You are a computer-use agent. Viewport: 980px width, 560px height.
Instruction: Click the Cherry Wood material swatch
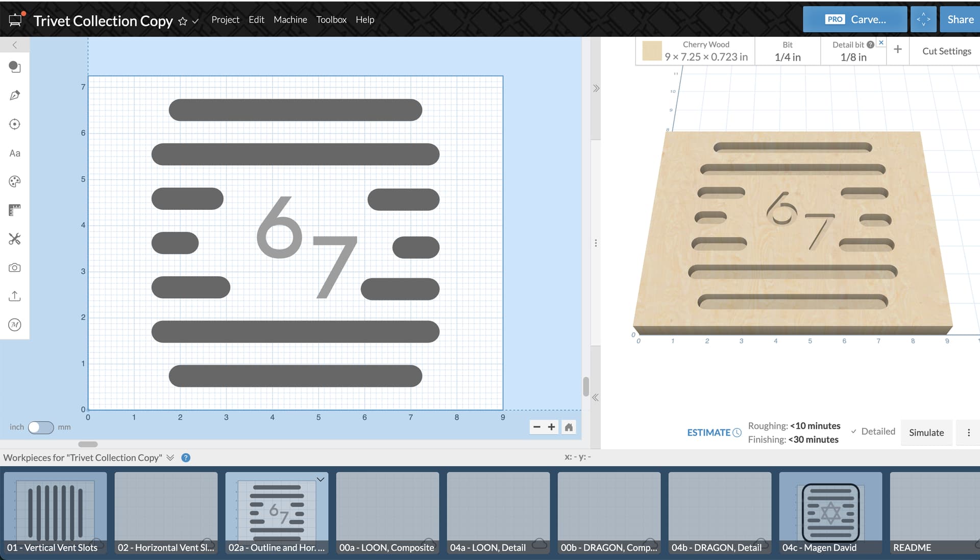click(652, 51)
